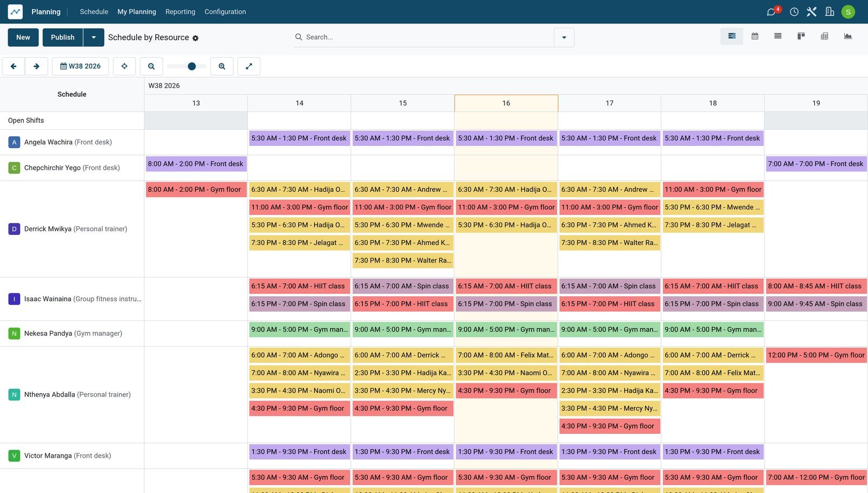Open Derrick's 7:30 PM - 8:30 PM Walter Ra shift on day 15

(x=403, y=261)
